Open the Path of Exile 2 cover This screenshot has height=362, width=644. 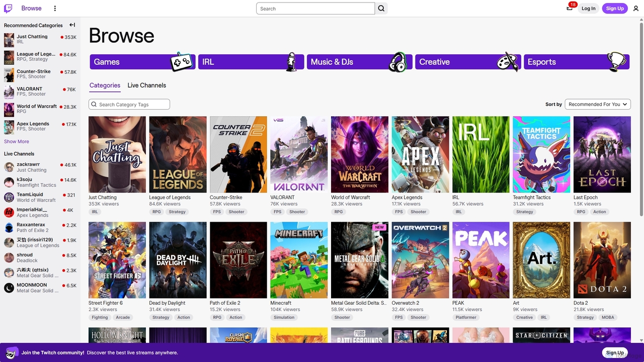point(238,260)
